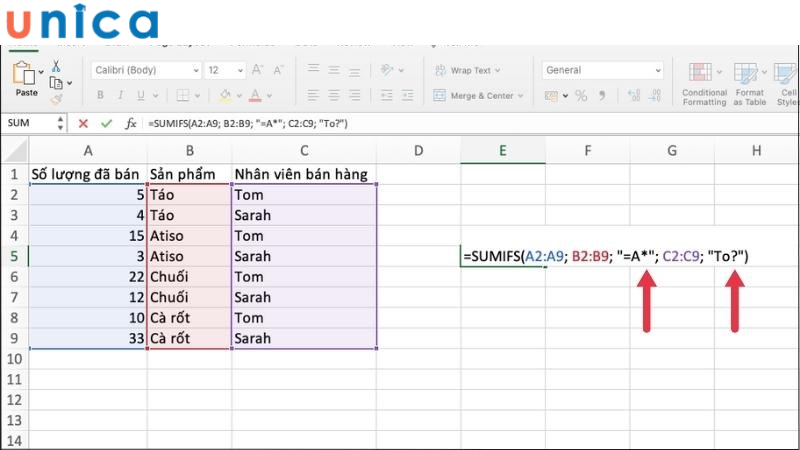Click the SUMIFS formula in cell E5
The height and width of the screenshot is (450, 800).
(606, 256)
